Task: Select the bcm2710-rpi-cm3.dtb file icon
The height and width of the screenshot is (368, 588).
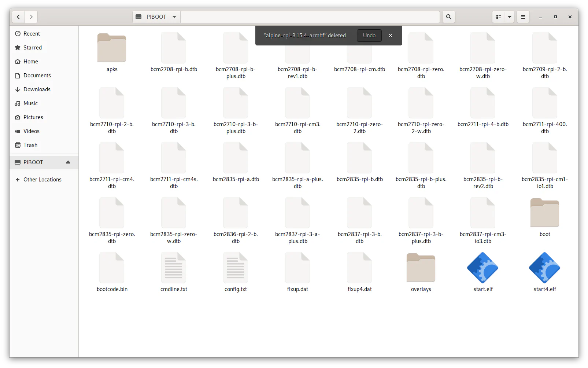Action: click(297, 103)
